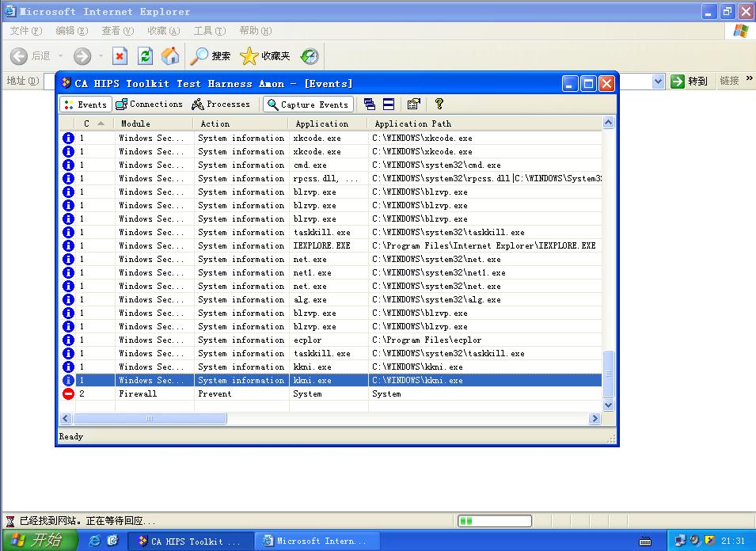The height and width of the screenshot is (551, 756).
Task: Click the Internet Explorer refresh icon
Action: coord(145,55)
